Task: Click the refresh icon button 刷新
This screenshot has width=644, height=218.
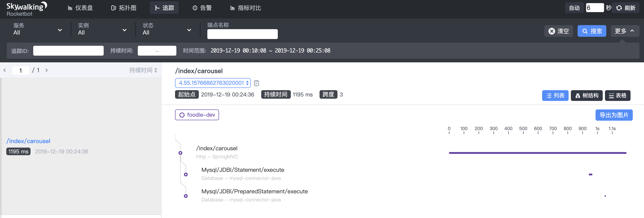Action: [x=626, y=8]
